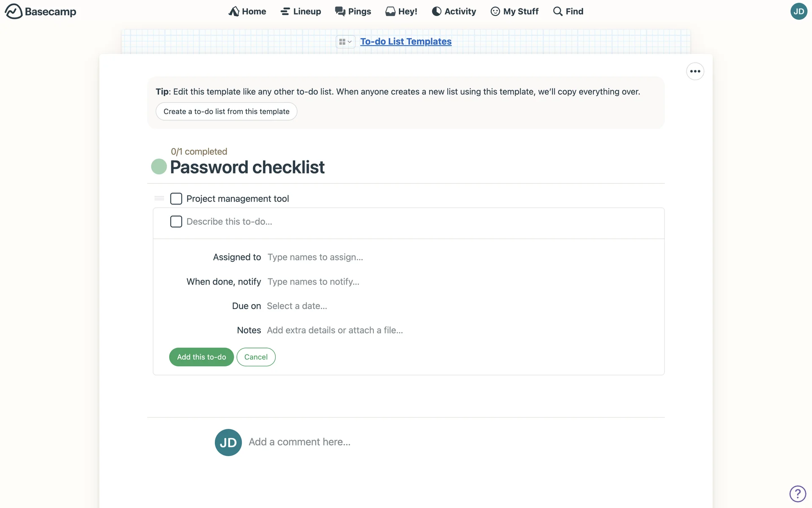The height and width of the screenshot is (508, 812).
Task: Click the Hey! inbox icon
Action: pos(390,11)
